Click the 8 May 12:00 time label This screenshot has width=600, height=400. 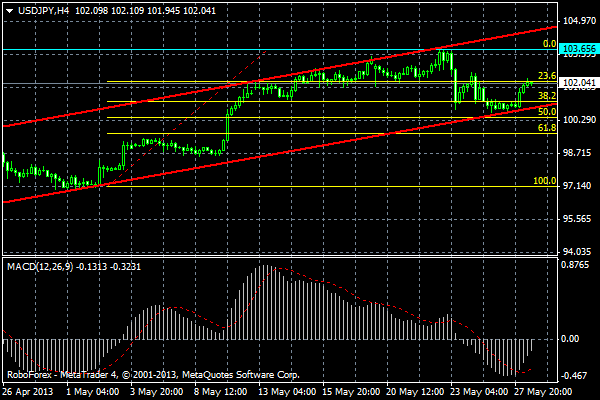[x=220, y=392]
